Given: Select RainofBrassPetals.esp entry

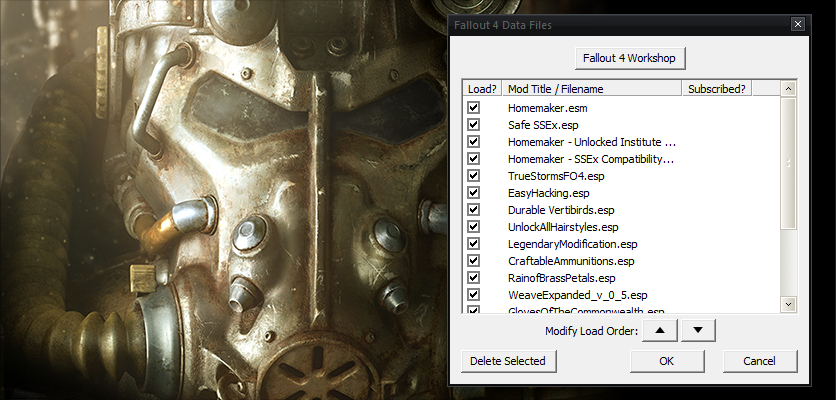Looking at the screenshot, I should click(x=561, y=278).
